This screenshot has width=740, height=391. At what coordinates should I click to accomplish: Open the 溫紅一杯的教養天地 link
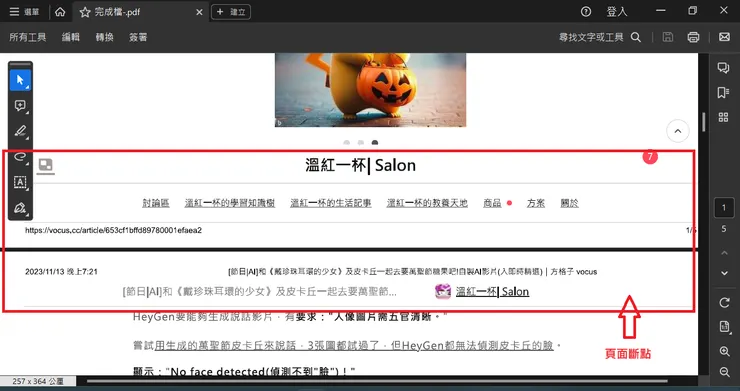[427, 203]
